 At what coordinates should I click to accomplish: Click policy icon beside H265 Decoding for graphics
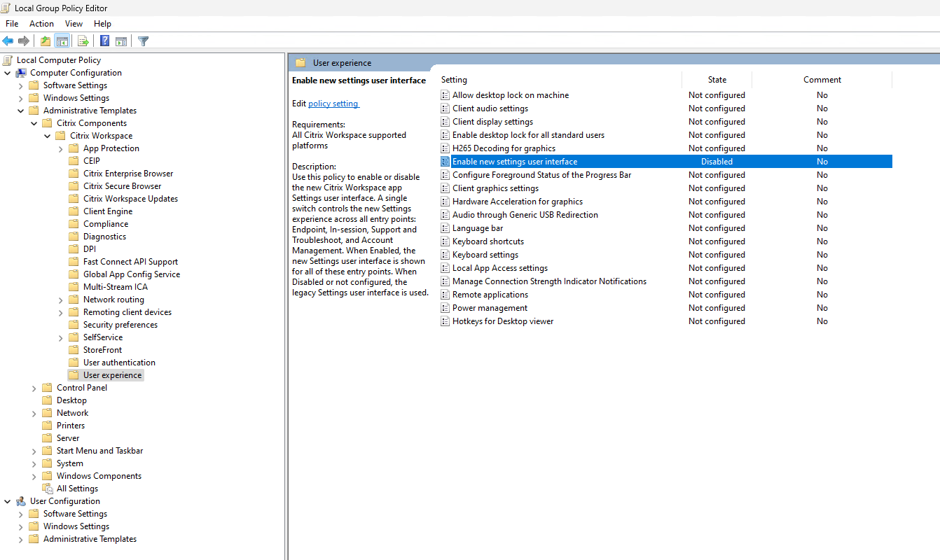pos(445,148)
